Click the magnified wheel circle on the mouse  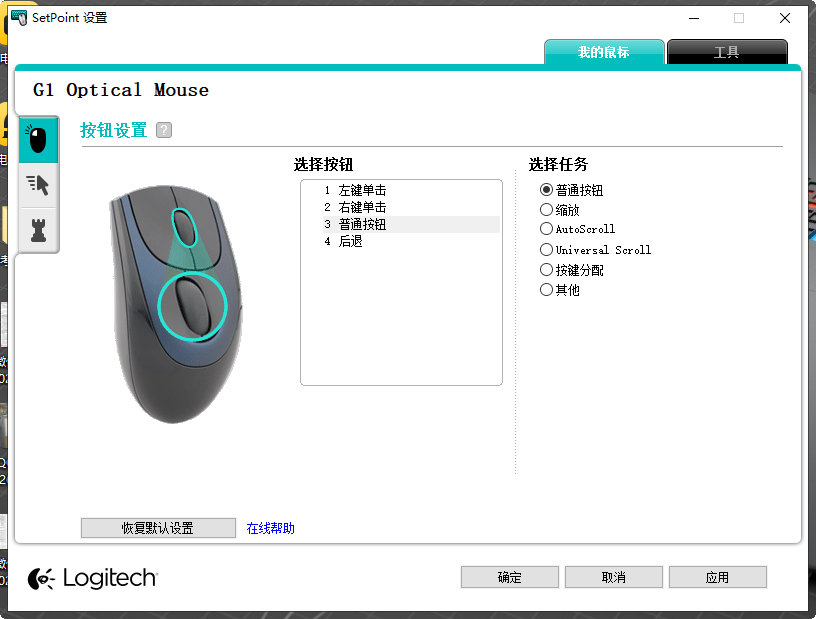[192, 306]
